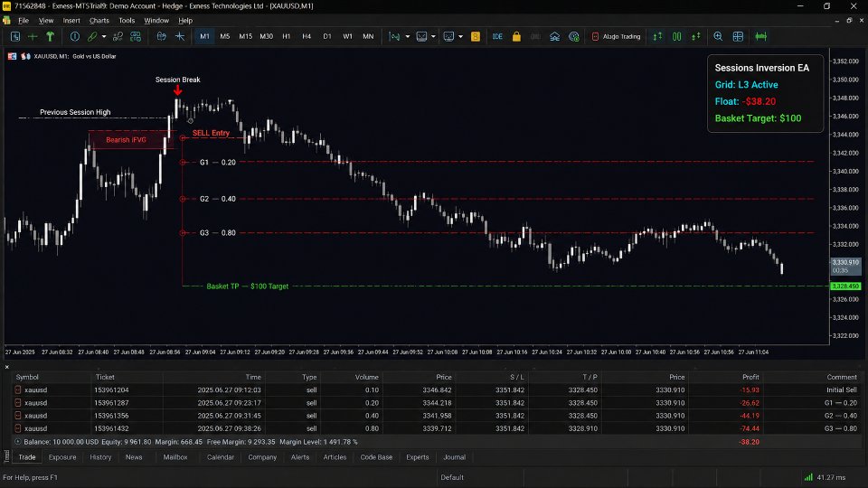Open the Tools menu
The height and width of the screenshot is (488, 868).
[x=127, y=21]
